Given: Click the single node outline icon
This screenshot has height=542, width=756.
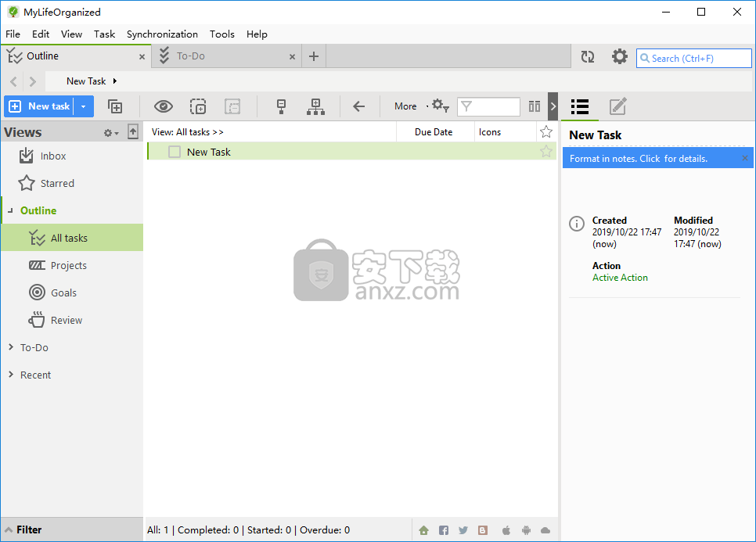Looking at the screenshot, I should [281, 106].
